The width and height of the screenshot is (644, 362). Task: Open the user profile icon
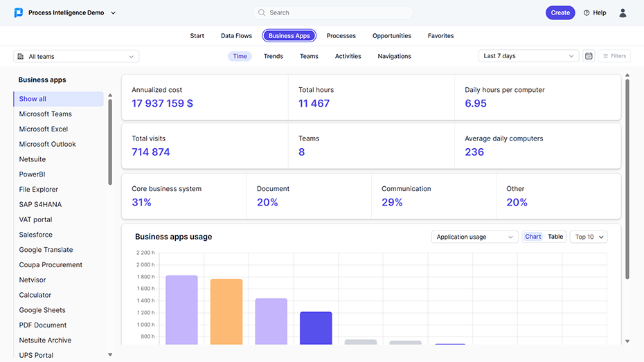pos(623,12)
